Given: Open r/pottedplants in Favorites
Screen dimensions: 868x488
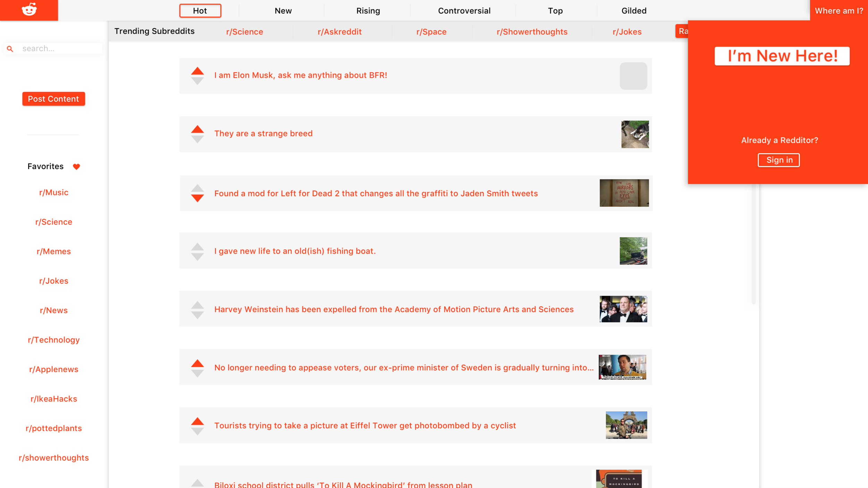Looking at the screenshot, I should [53, 428].
